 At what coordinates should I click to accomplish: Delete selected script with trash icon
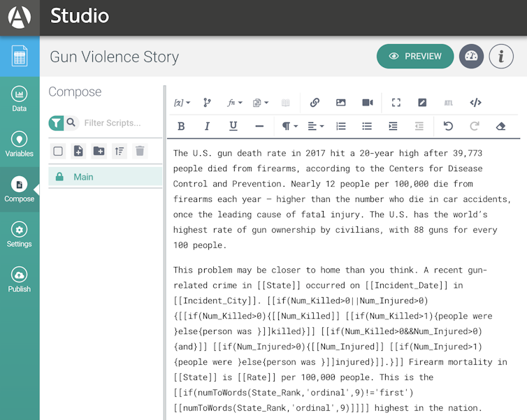[x=140, y=151]
